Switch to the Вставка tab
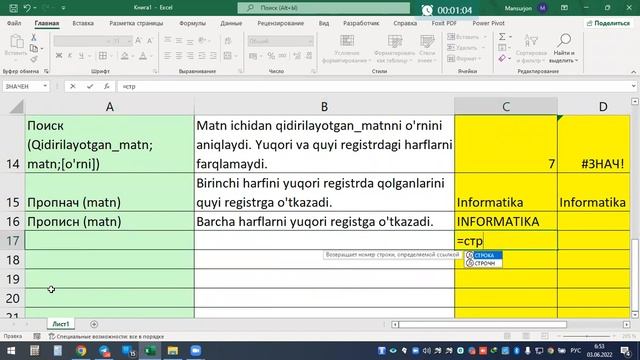Screen dimensions: 640x360 tap(83, 23)
